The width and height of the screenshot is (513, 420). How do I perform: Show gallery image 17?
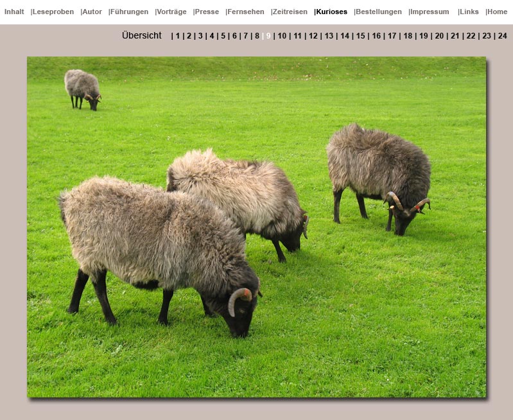click(x=392, y=36)
